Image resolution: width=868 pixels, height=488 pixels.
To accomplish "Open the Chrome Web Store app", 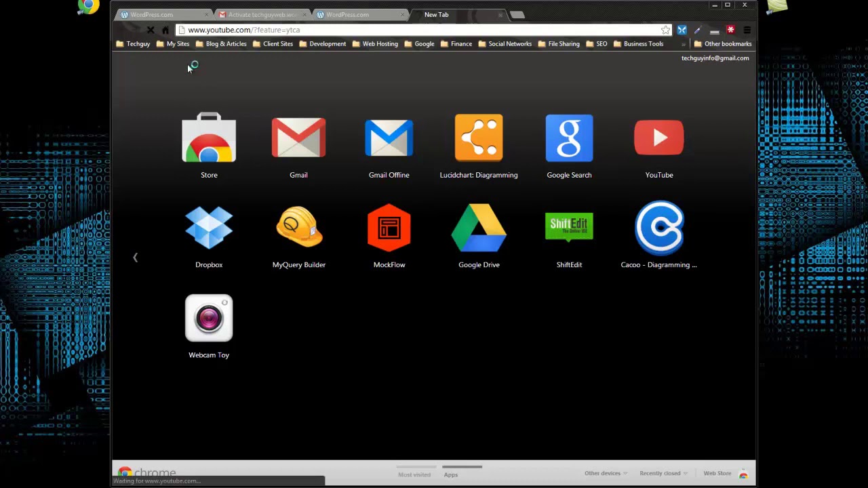I will (209, 138).
